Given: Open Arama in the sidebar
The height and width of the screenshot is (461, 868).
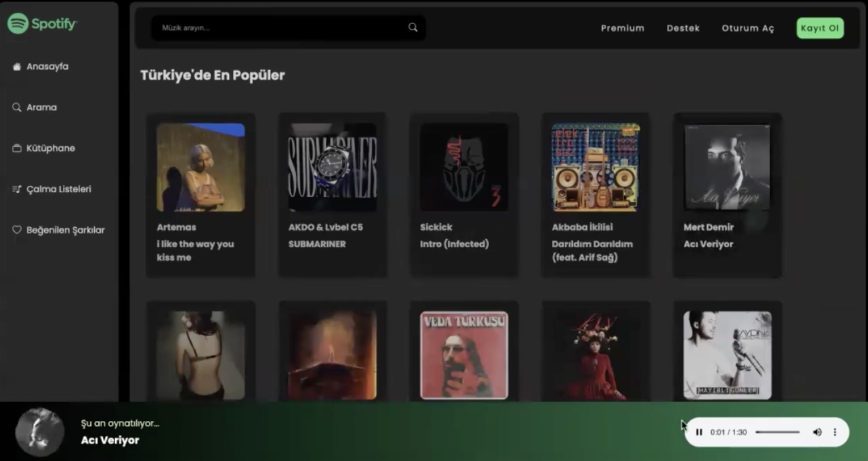Looking at the screenshot, I should [x=41, y=107].
